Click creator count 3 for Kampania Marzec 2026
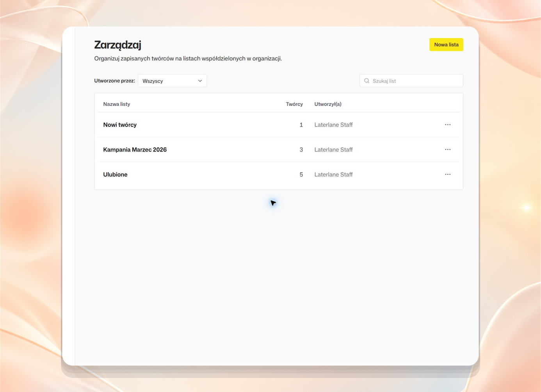 point(301,150)
